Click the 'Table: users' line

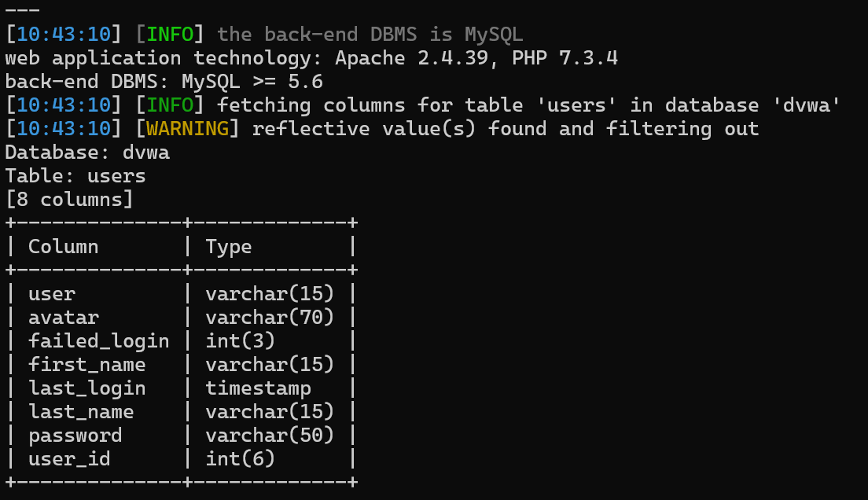(x=75, y=176)
